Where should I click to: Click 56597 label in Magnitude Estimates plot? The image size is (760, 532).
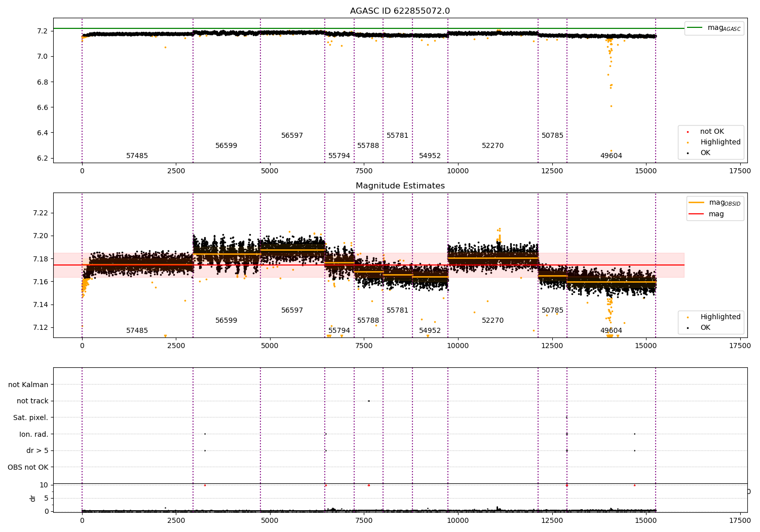point(292,310)
